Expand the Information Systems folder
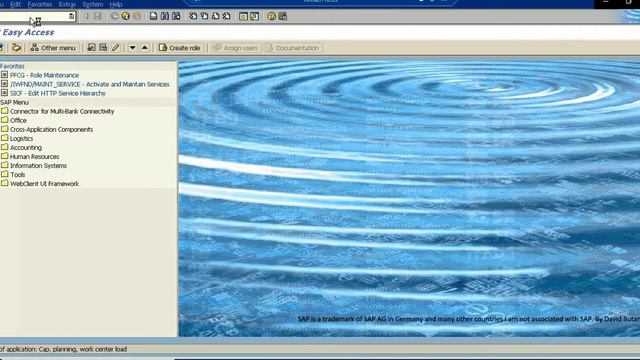 coord(38,165)
